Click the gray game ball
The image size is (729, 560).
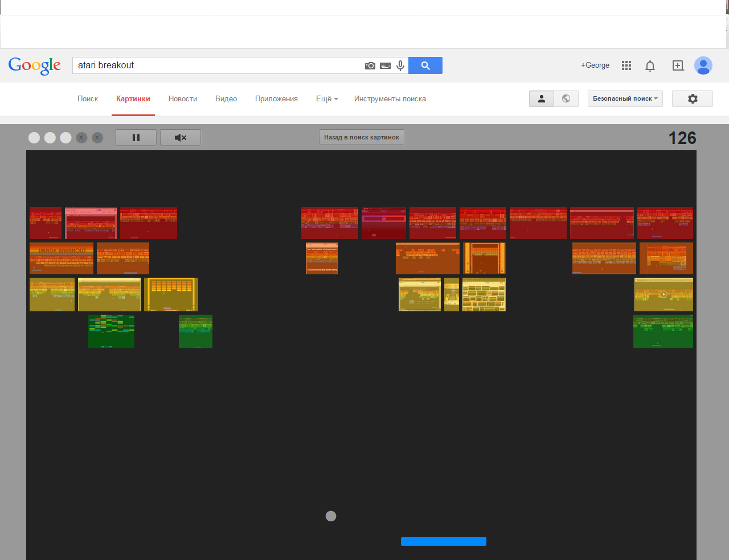coord(331,516)
